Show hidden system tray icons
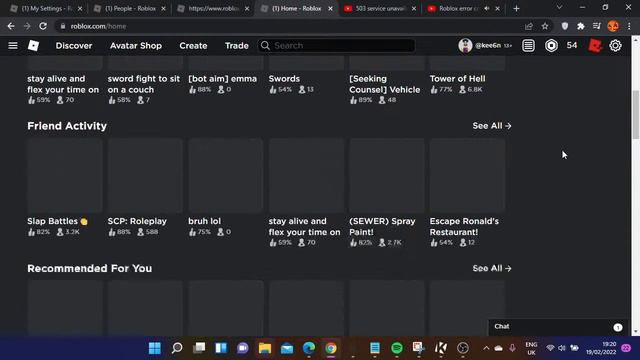This screenshot has width=640, height=360. click(486, 348)
